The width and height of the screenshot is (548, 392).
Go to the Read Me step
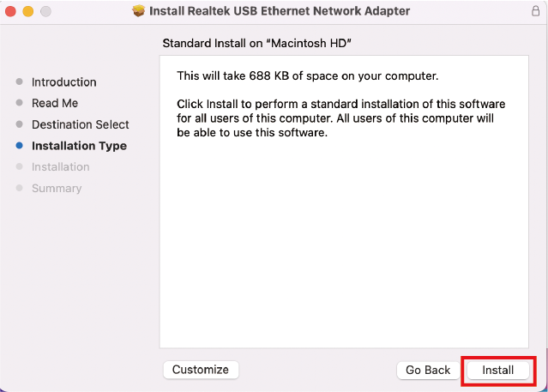tap(55, 103)
